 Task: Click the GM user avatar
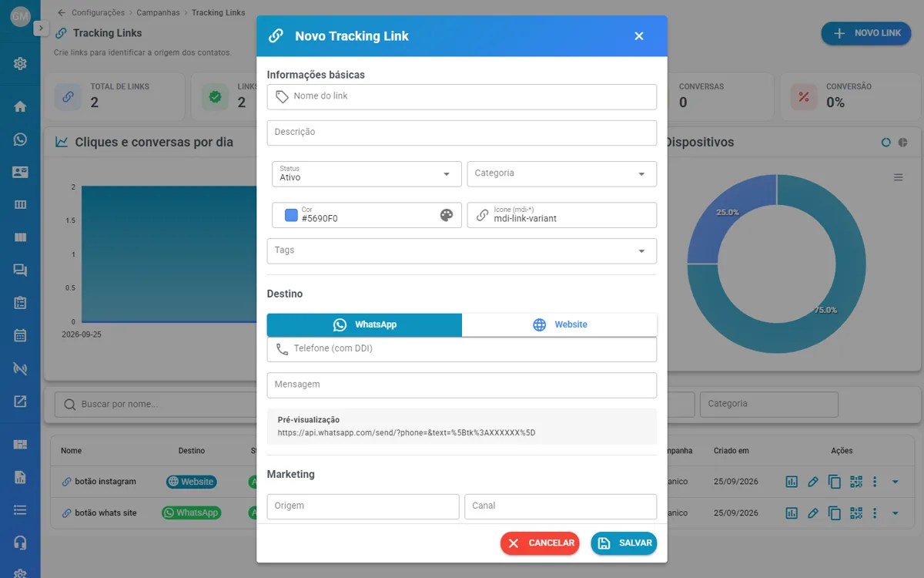(20, 17)
